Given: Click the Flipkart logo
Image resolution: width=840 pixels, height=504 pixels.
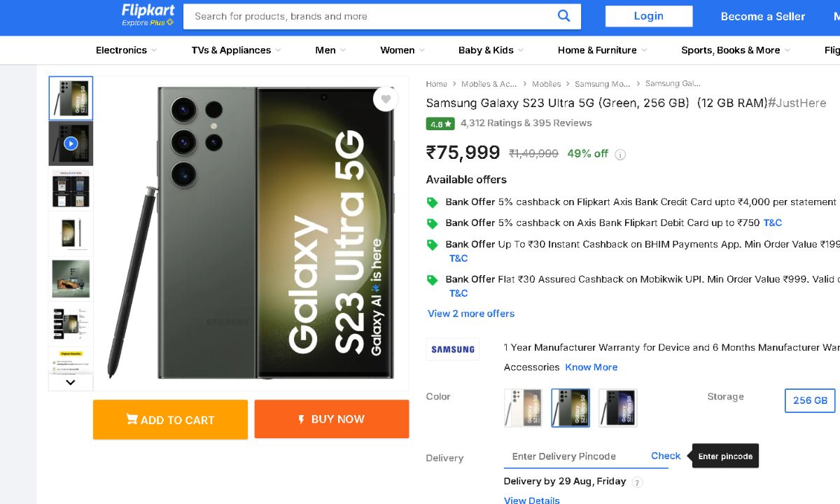Looking at the screenshot, I should pyautogui.click(x=147, y=15).
